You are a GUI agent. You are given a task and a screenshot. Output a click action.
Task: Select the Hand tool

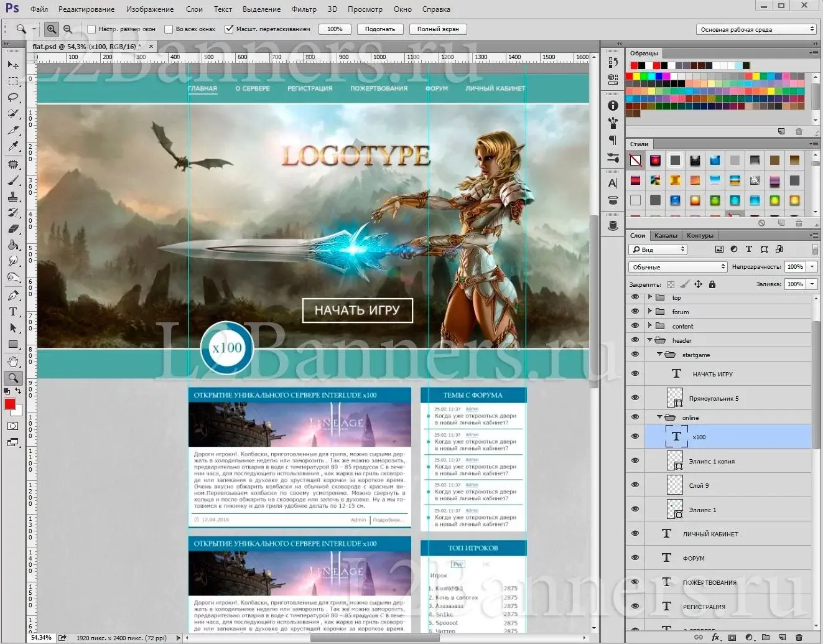tap(13, 362)
